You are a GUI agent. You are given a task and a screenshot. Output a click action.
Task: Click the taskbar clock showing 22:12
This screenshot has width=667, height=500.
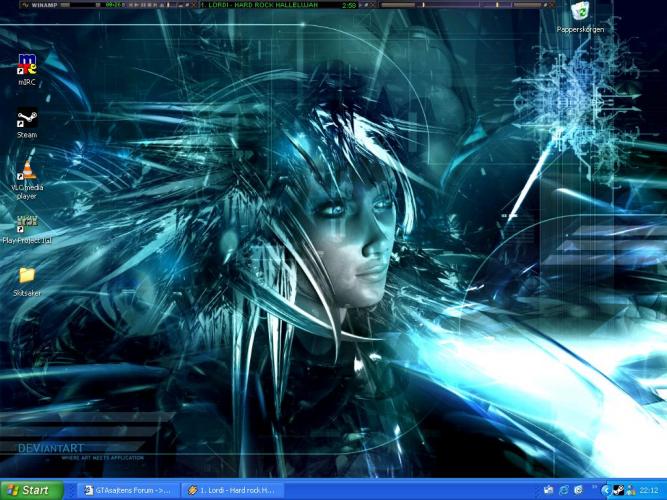(x=648, y=490)
